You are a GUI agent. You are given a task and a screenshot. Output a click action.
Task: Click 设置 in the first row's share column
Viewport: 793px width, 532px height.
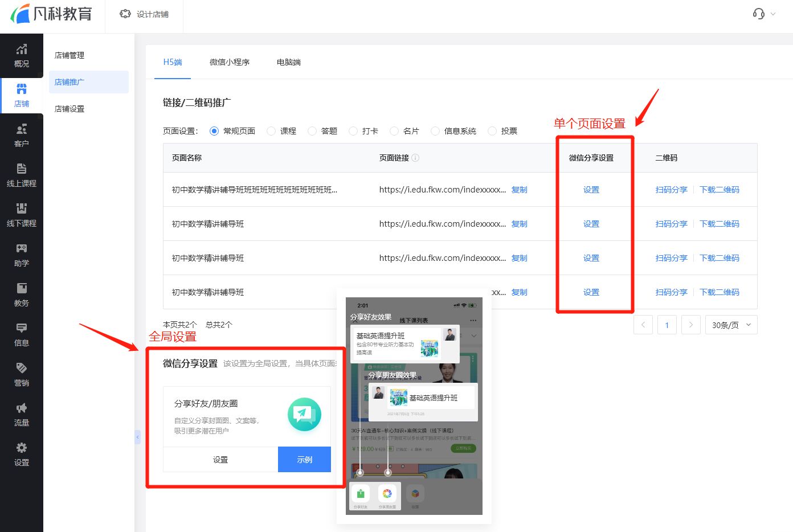coord(591,190)
